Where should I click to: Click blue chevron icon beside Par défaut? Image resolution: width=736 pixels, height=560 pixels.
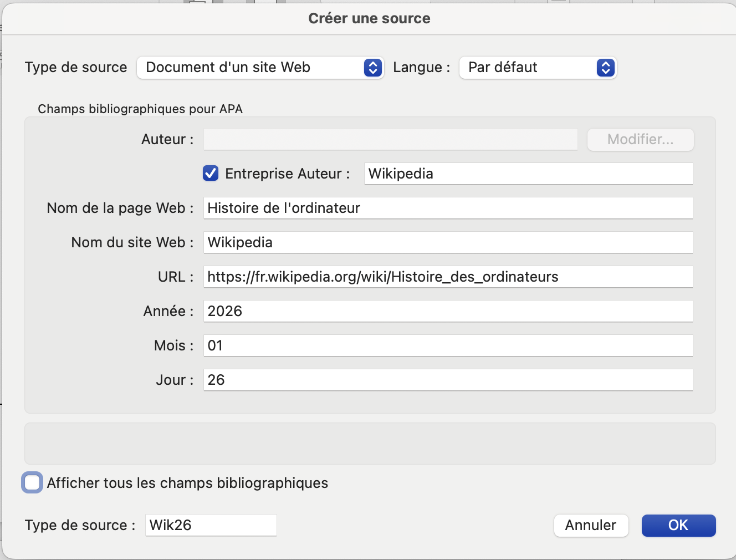click(606, 68)
